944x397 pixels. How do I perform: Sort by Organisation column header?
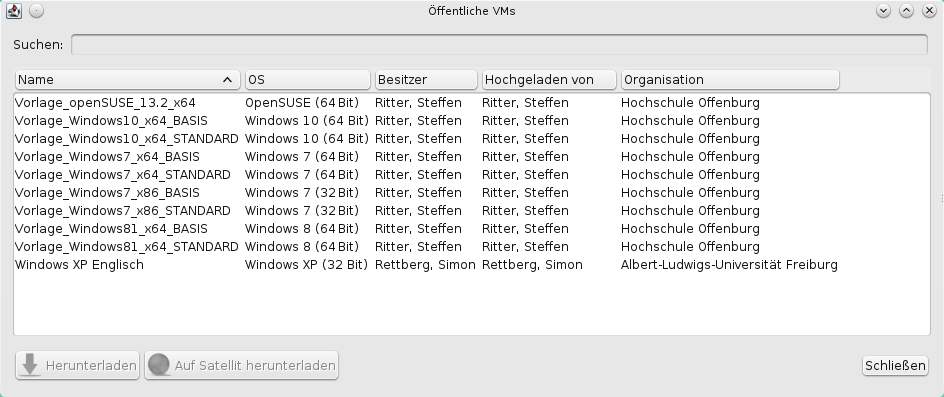730,80
